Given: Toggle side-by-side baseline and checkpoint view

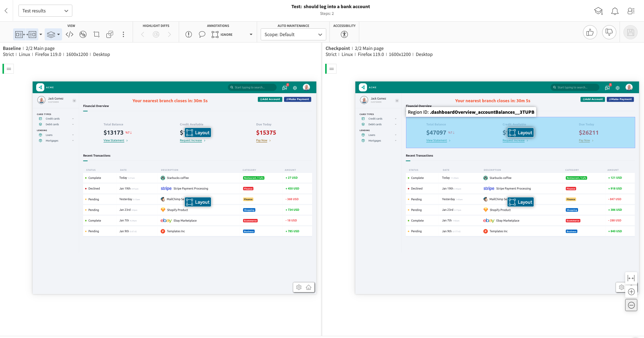Looking at the screenshot, I should pyautogui.click(x=26, y=34).
